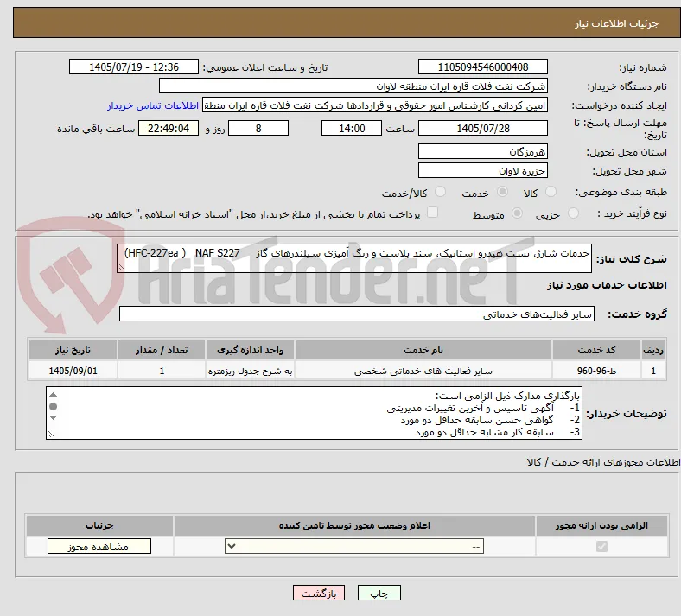Select the جزیی purchase type radio
681x616 pixels.
(573, 213)
